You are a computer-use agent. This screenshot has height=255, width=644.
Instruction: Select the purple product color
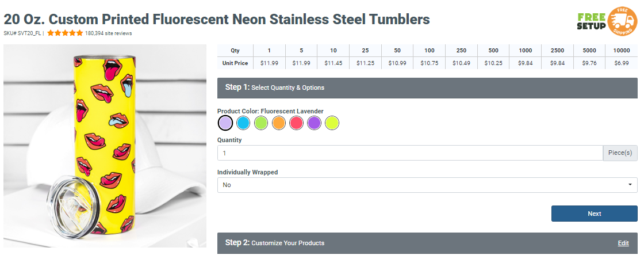pyautogui.click(x=314, y=123)
